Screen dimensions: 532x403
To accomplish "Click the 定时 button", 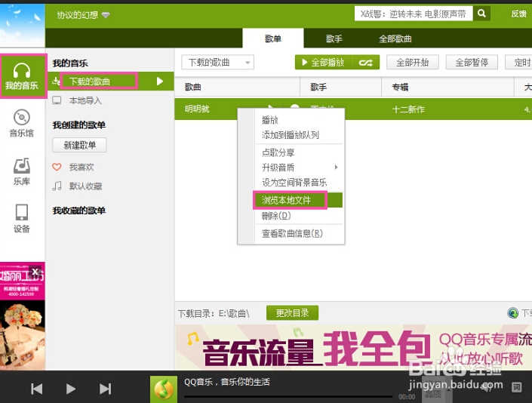I will [x=518, y=63].
